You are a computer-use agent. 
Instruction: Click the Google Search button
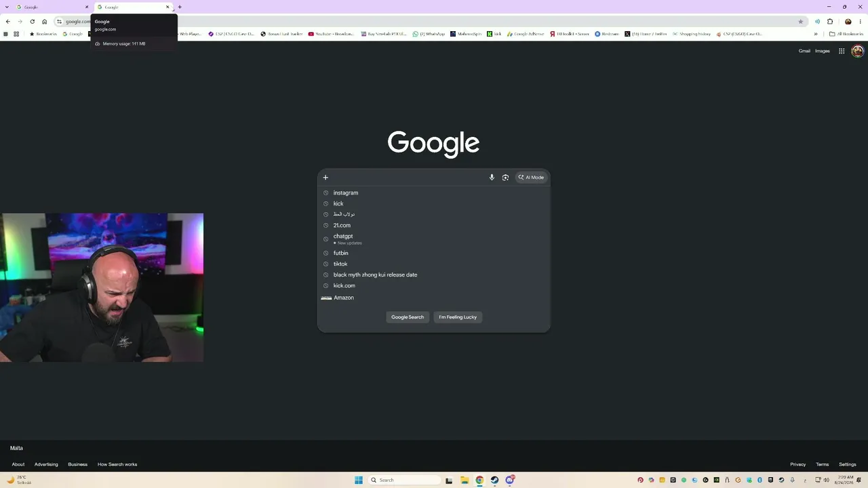pyautogui.click(x=408, y=317)
